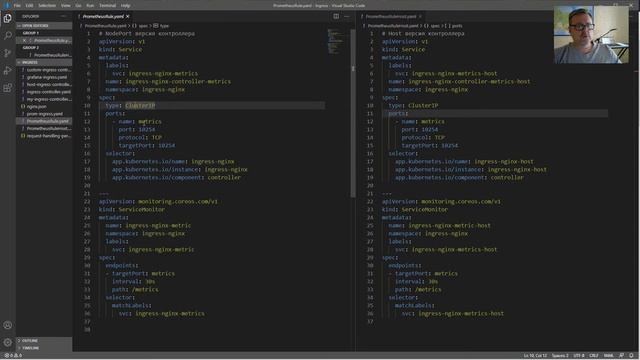Click 'Ln 10, Col 12' in status bar
Screen dimensions: 640x360
point(535,356)
